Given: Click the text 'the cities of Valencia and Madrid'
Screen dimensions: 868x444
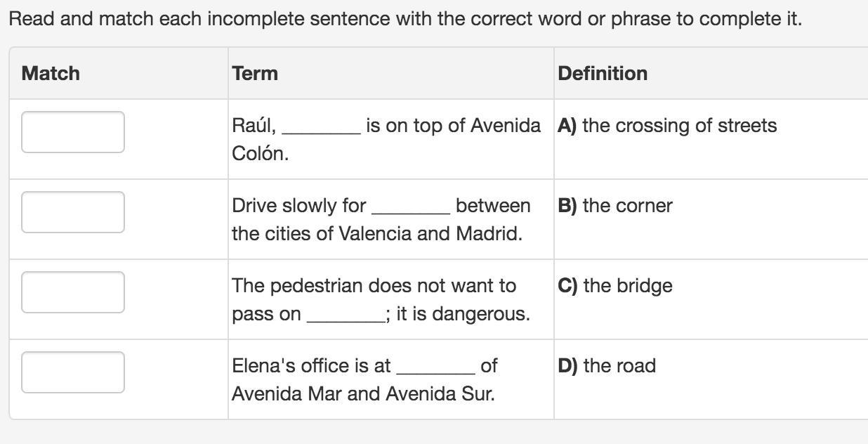Looking at the screenshot, I should (x=376, y=233).
